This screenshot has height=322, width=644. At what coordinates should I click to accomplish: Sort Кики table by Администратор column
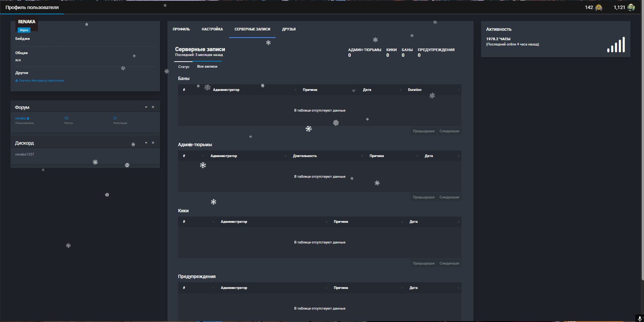pyautogui.click(x=273, y=222)
